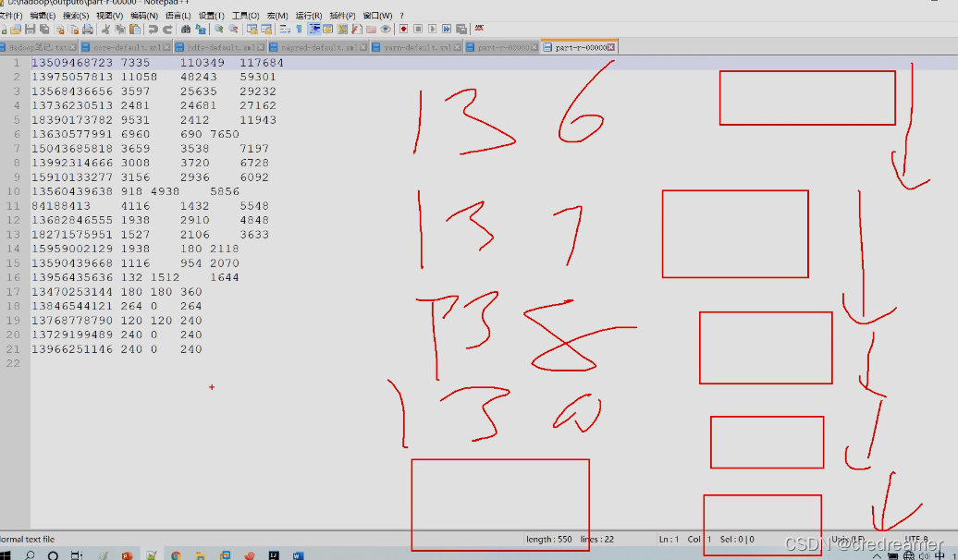The width and height of the screenshot is (958, 560).
Task: Undo the last edit with the toolbar arrow
Action: 153,29
